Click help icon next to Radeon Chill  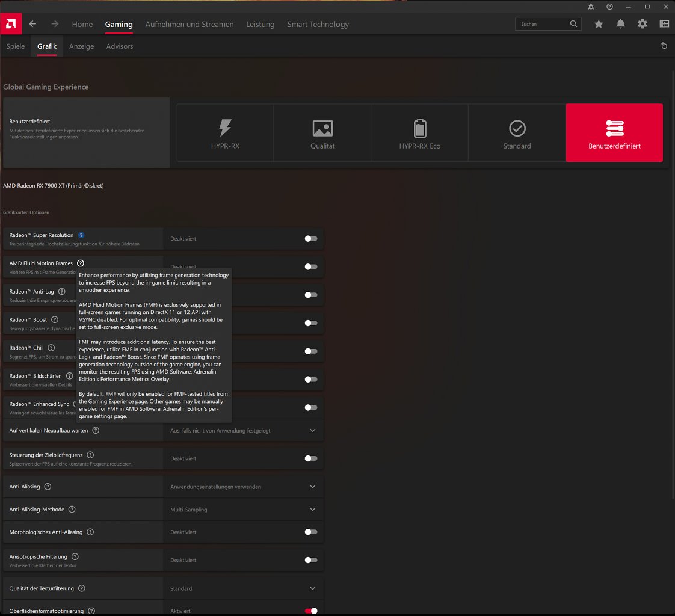tap(51, 347)
